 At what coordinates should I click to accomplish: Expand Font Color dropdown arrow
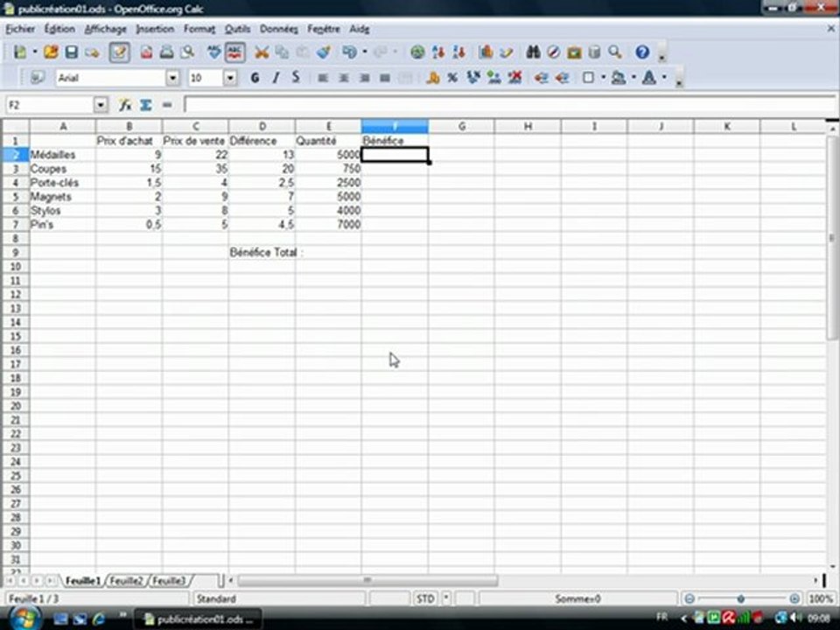point(664,78)
